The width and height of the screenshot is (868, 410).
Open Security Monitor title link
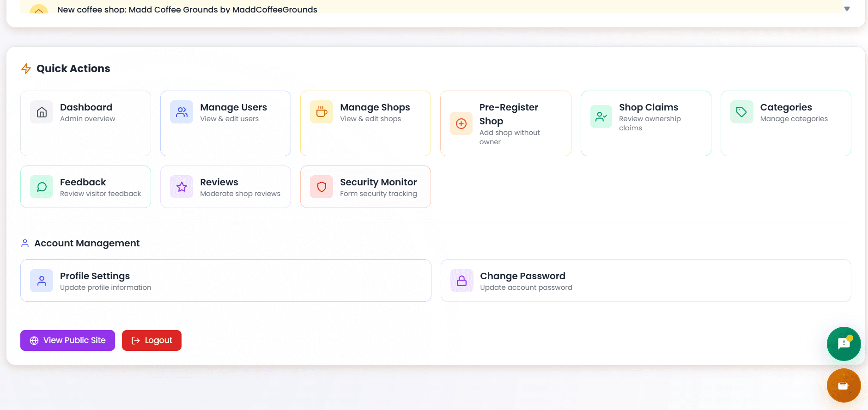378,182
